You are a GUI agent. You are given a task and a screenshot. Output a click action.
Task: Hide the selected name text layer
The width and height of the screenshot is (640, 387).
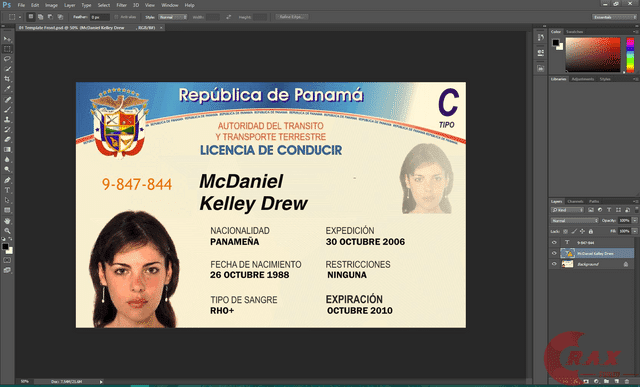point(554,253)
